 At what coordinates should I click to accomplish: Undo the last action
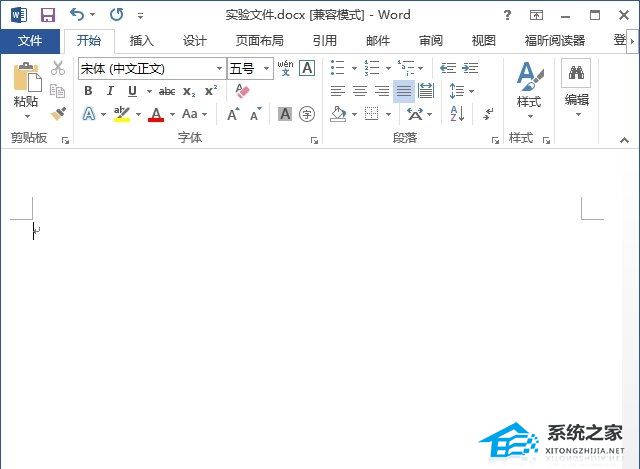click(77, 15)
